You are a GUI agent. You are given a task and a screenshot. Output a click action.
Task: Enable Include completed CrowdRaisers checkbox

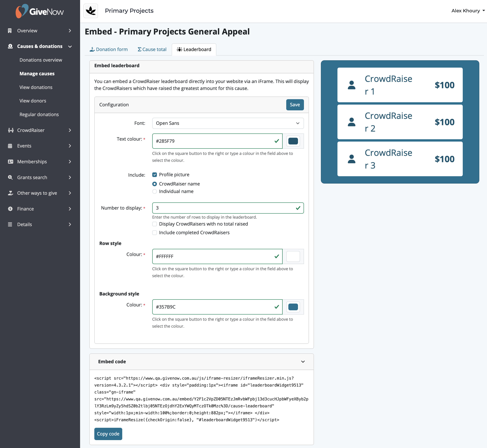pos(155,233)
